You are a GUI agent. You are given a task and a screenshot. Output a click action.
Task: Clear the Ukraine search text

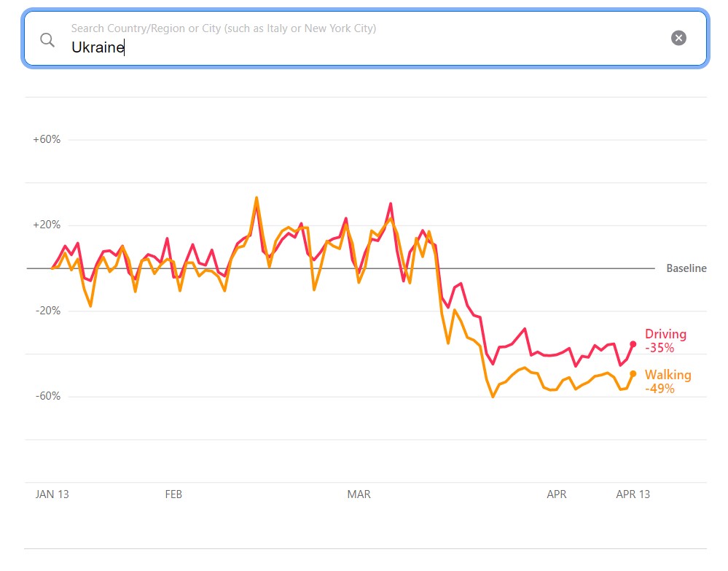tap(678, 38)
